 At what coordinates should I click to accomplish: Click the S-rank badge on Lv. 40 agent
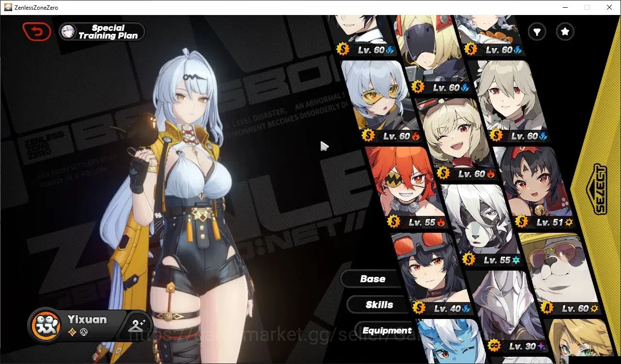pyautogui.click(x=419, y=308)
